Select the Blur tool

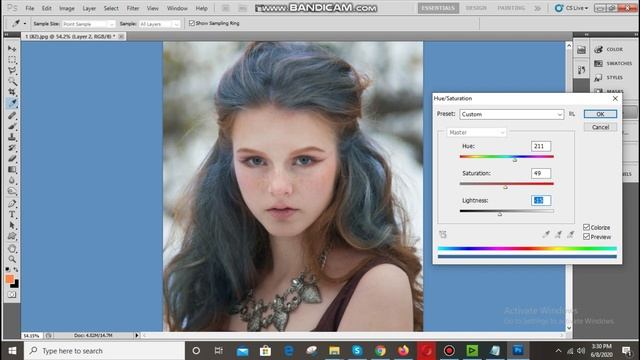point(12,180)
